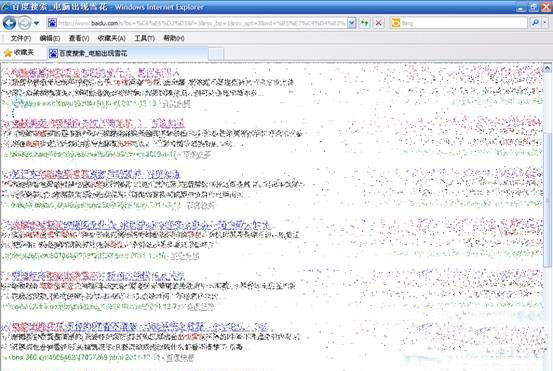Image resolution: width=553 pixels, height=371 pixels.
Task: Focus the baidu.com address bar
Action: click(202, 23)
